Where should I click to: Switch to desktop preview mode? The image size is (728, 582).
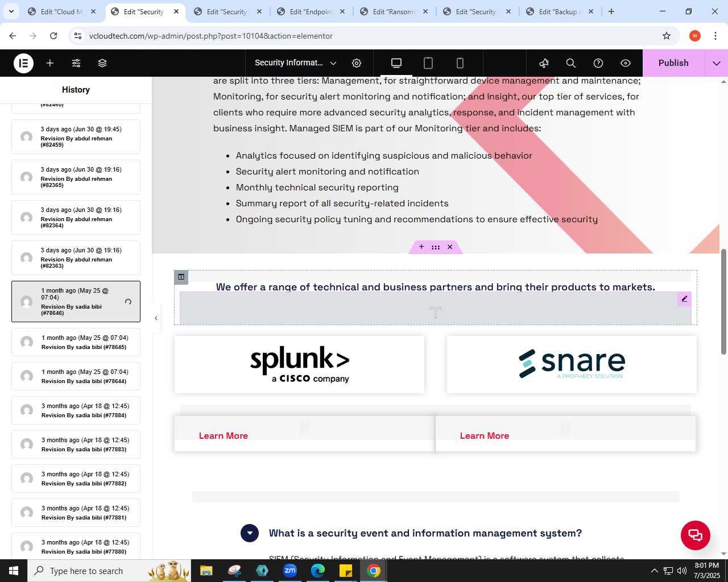(x=396, y=63)
